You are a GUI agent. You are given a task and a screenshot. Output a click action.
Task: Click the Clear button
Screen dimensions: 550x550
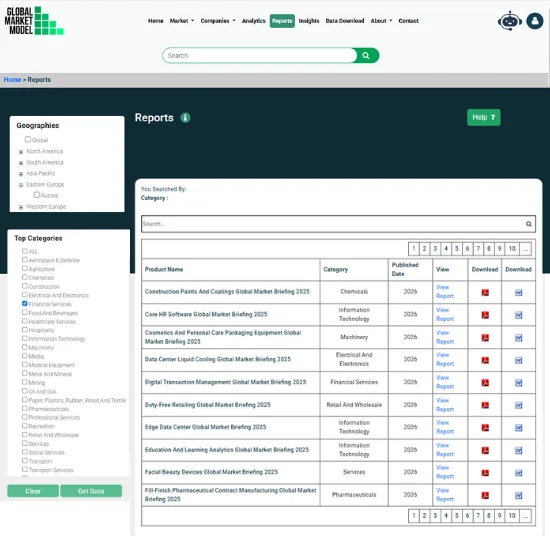[33, 491]
